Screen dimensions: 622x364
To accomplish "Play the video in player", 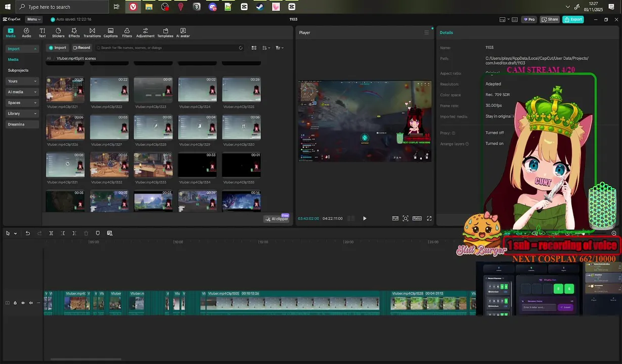I will pyautogui.click(x=365, y=218).
